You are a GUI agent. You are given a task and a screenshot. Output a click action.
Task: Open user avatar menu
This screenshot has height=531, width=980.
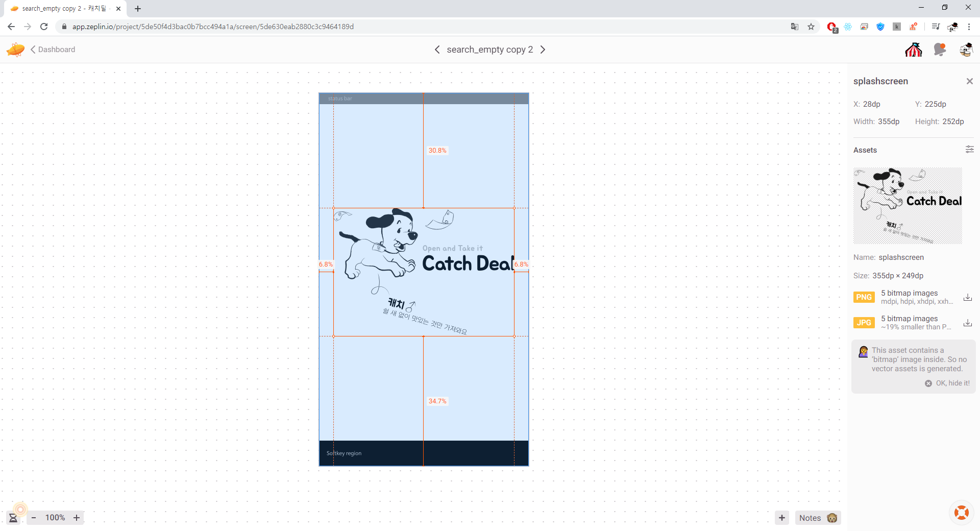(966, 50)
